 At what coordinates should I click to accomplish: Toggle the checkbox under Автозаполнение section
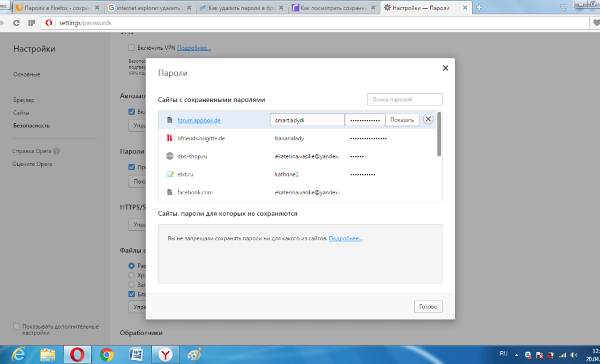point(132,112)
